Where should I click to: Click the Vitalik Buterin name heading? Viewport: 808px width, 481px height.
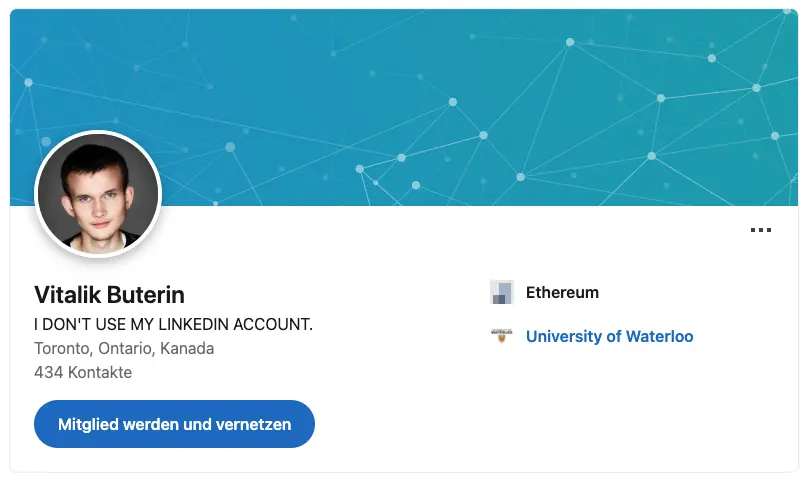pos(109,295)
